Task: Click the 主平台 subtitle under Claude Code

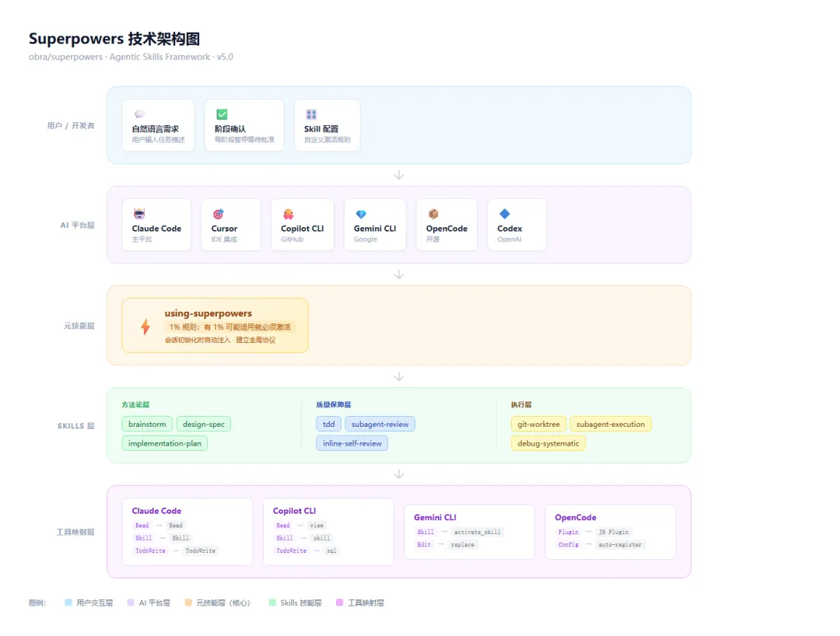Action: click(x=142, y=239)
